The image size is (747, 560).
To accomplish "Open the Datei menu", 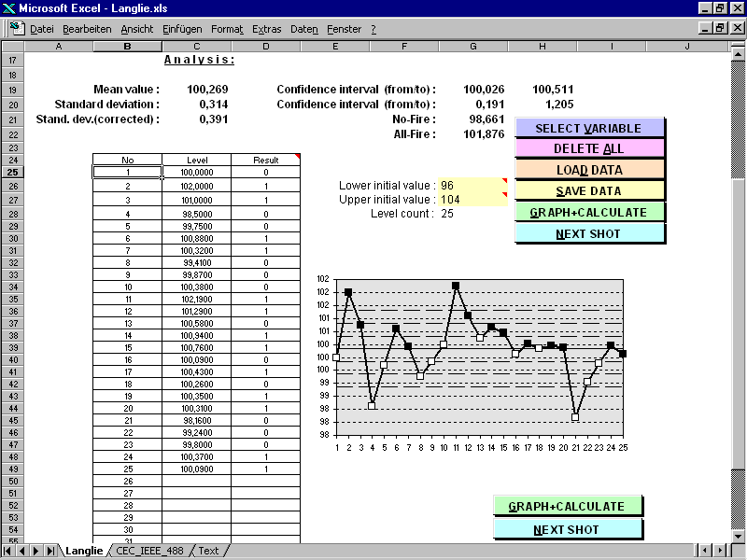I will (42, 29).
